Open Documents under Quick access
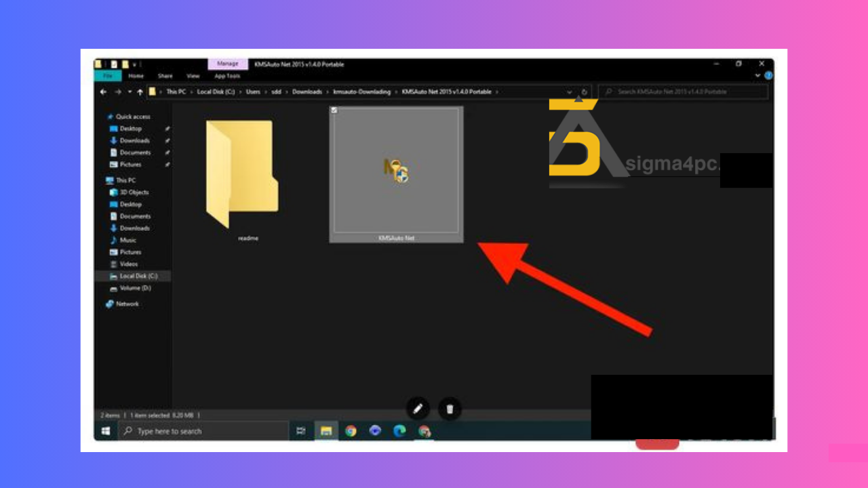Image resolution: width=868 pixels, height=488 pixels. pos(135,152)
